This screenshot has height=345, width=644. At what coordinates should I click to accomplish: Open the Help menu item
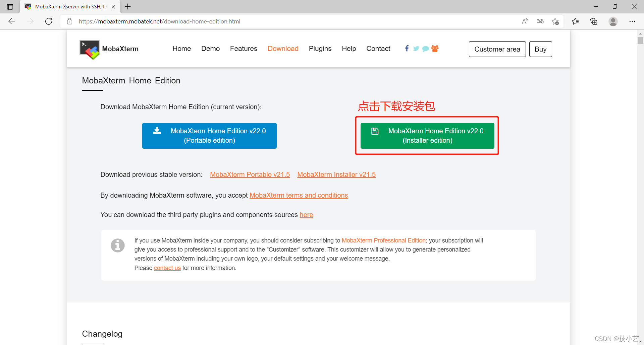[349, 49]
